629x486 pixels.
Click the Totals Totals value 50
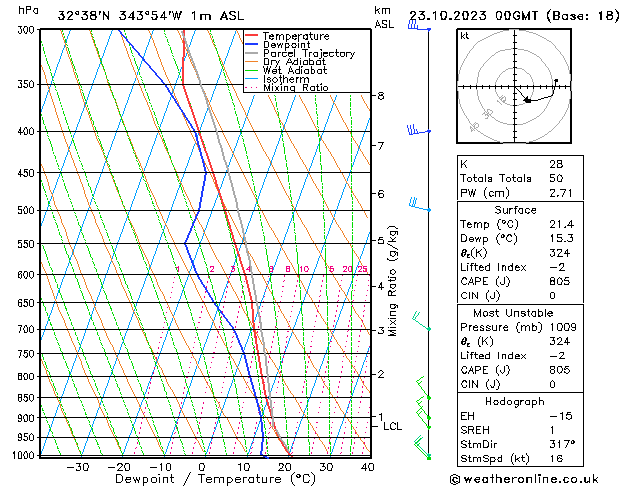(556, 178)
